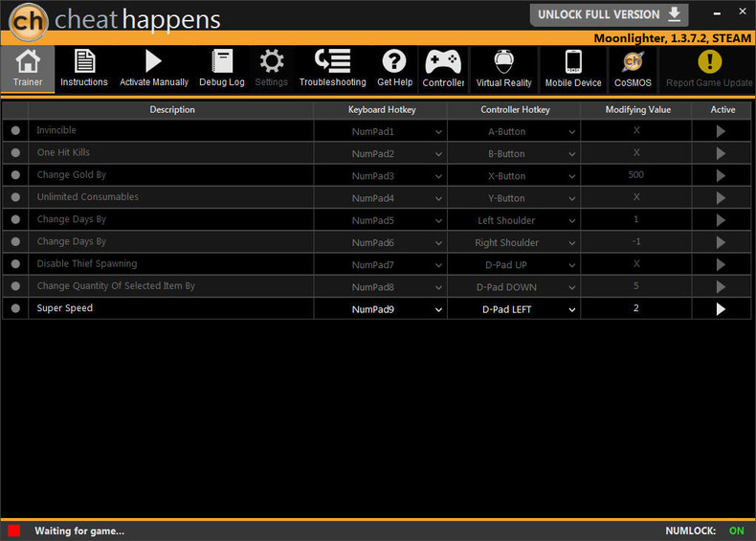Image resolution: width=756 pixels, height=541 pixels.
Task: Activate Change Quantity Of Selected Item arrow
Action: (721, 286)
